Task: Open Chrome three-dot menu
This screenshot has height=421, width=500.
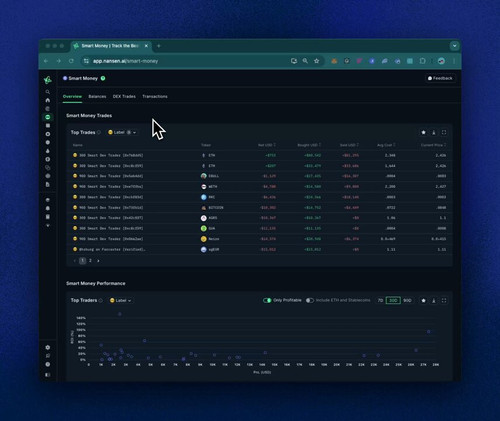Action: pos(454,61)
